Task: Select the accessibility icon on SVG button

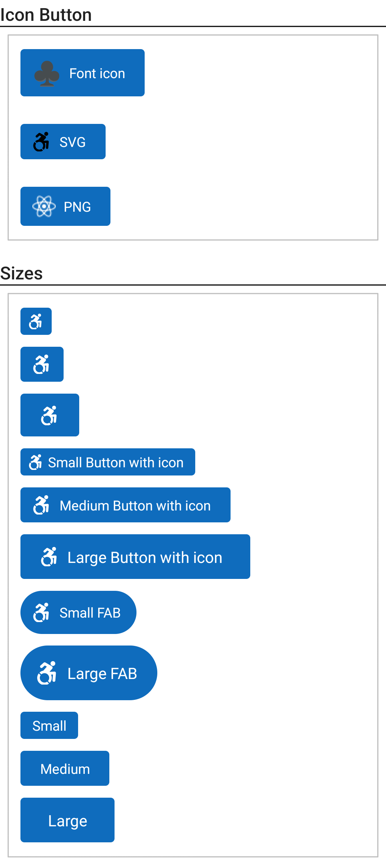Action: [41, 141]
